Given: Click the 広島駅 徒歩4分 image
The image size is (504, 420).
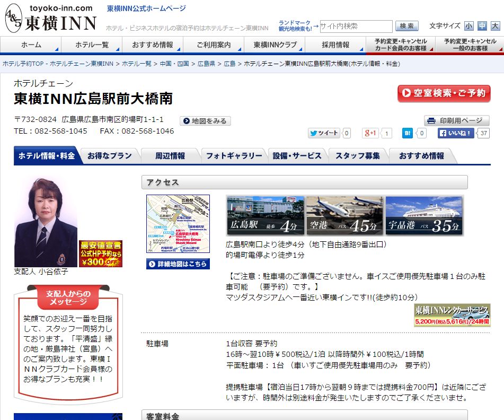Looking at the screenshot, I should click(265, 215).
